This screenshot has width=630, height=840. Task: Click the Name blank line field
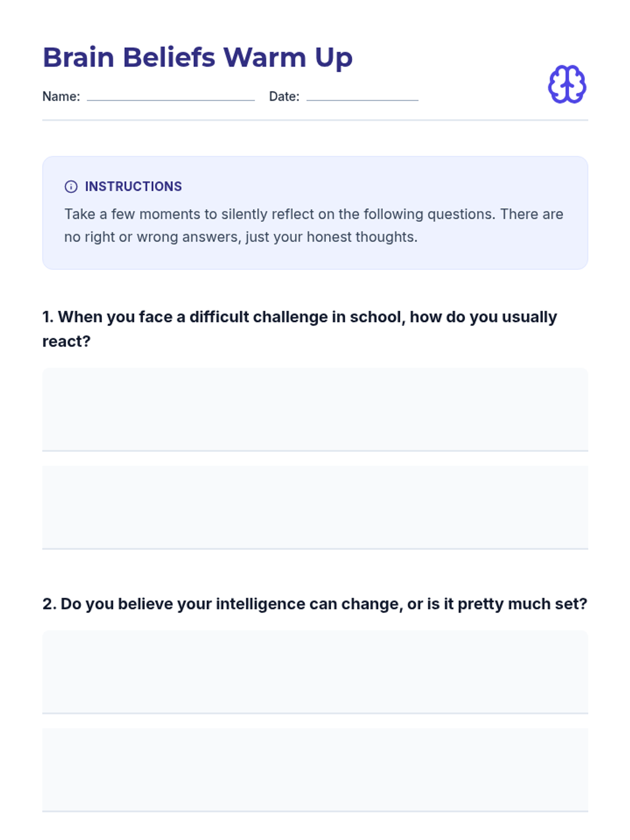point(171,96)
